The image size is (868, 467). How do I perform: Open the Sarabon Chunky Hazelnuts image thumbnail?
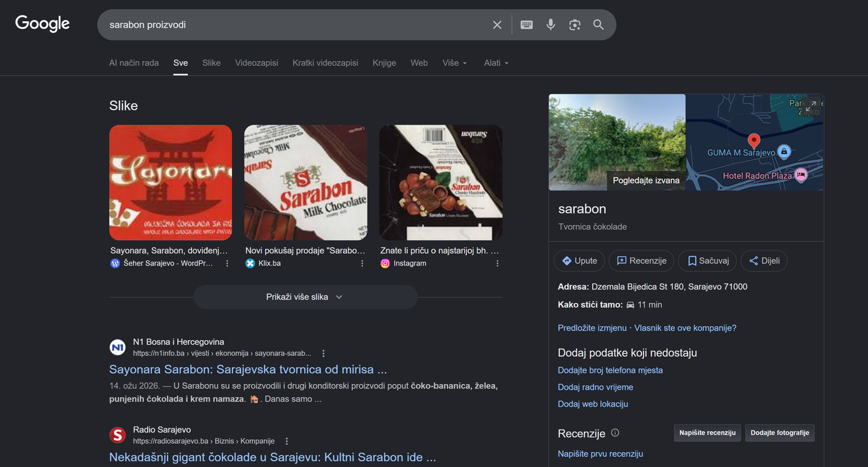[441, 182]
